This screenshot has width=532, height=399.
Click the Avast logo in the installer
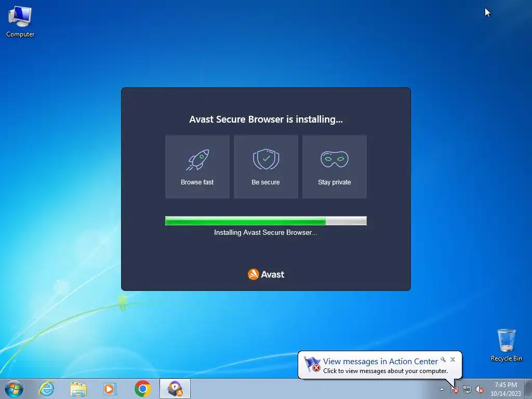pyautogui.click(x=266, y=274)
